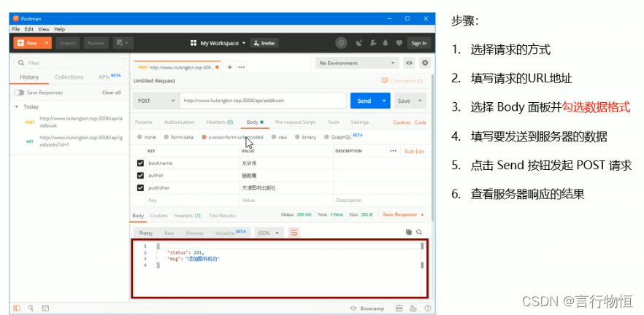Viewport: 644px width, 315px height.
Task: Toggle the Save Responses switch
Action: click(19, 93)
